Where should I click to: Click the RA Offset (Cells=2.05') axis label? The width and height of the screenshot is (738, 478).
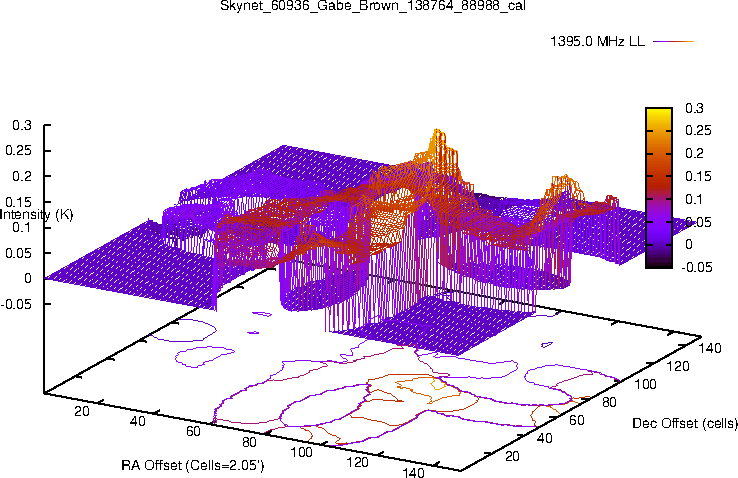point(193,465)
